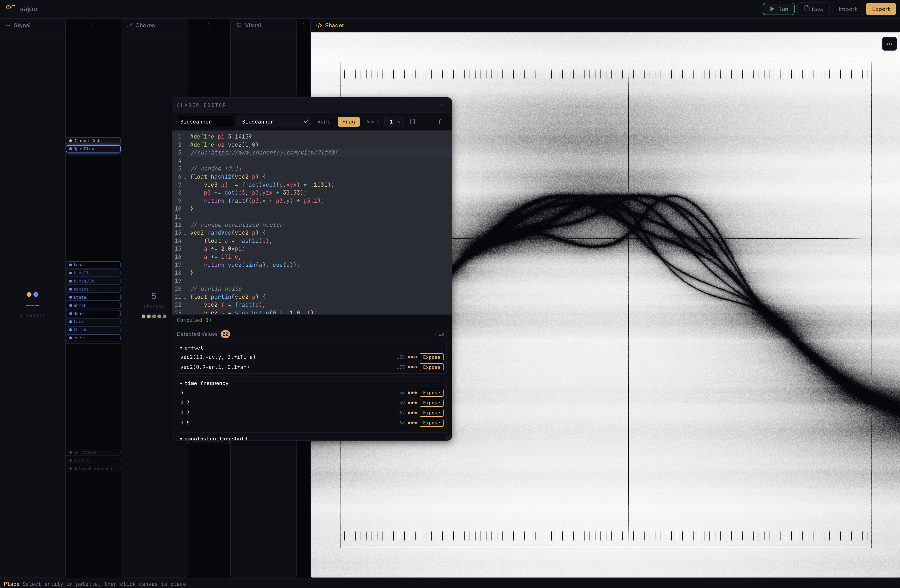Open the Passes count dropdown
Screen dimensions: 900x588
(x=394, y=122)
